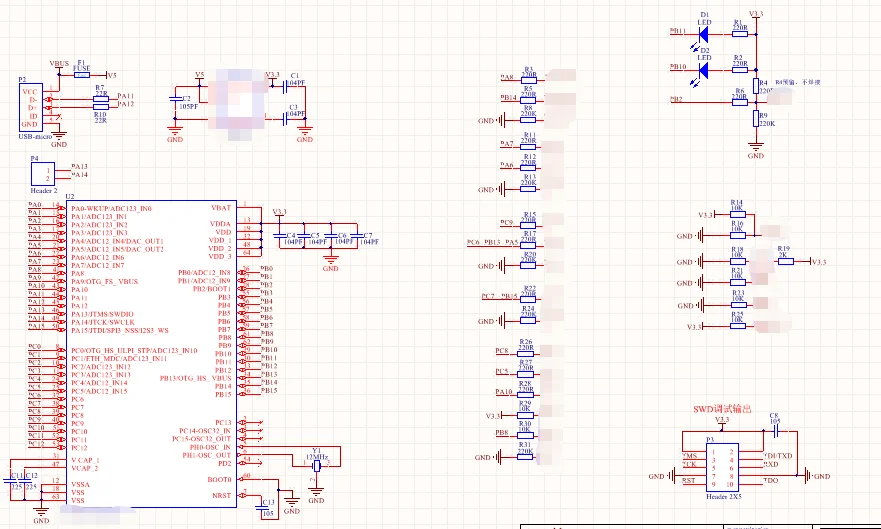Click resistor R26 on PC8

(525, 353)
